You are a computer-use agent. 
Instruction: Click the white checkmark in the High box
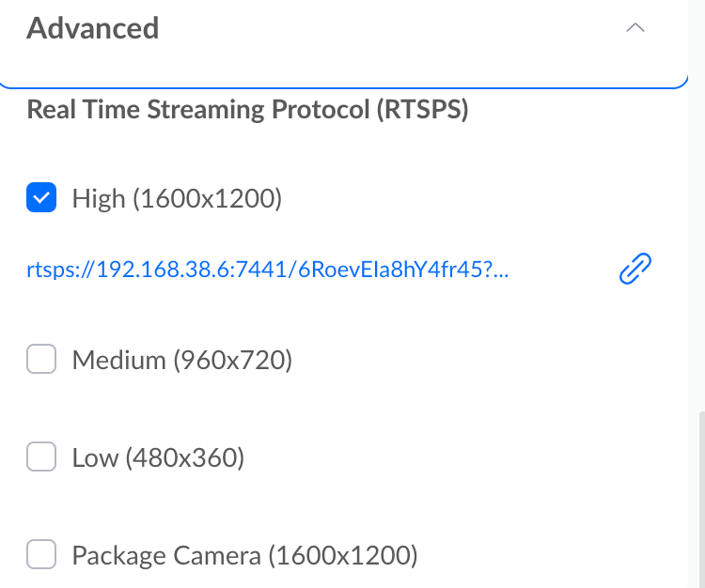pyautogui.click(x=41, y=198)
